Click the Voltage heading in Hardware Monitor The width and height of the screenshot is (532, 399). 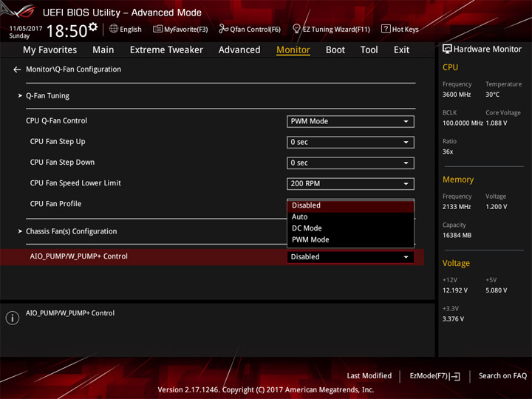click(456, 263)
